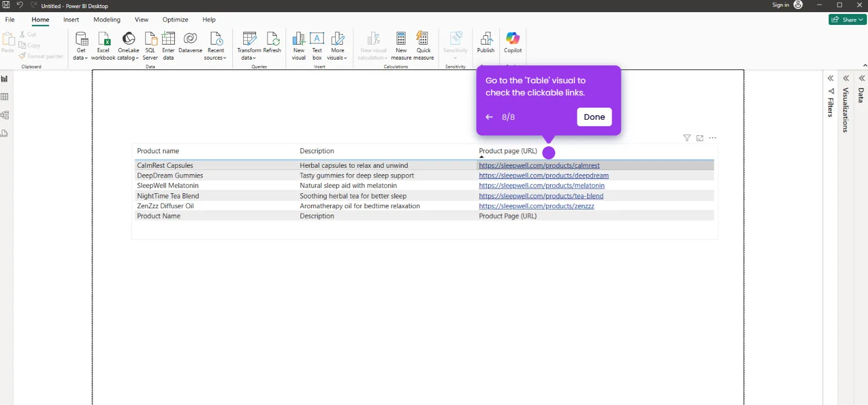Click the Save icon in title bar

coord(6,5)
